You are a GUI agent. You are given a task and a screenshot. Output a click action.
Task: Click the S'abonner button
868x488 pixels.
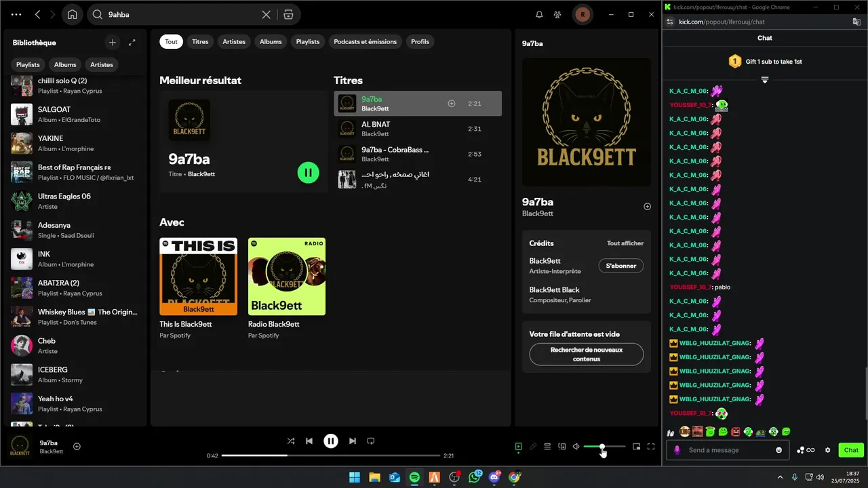(x=621, y=266)
